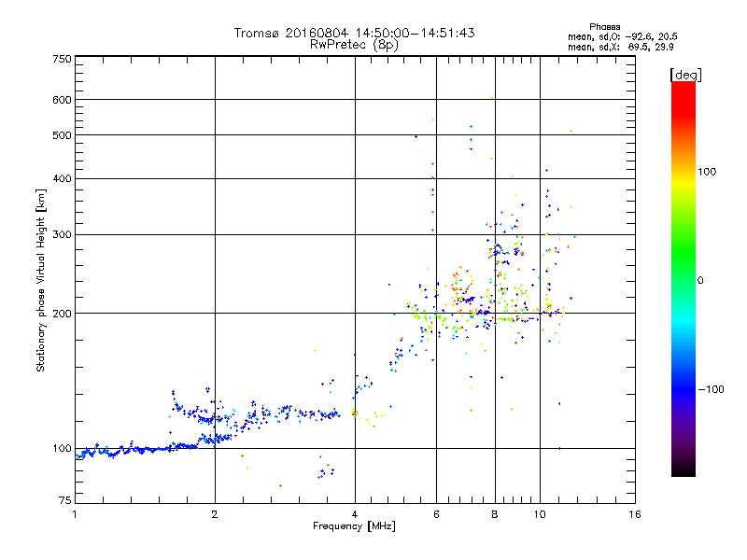The image size is (747, 560).
Task: Click the "RwPretec (8p)" subtitle
Action: (x=354, y=45)
